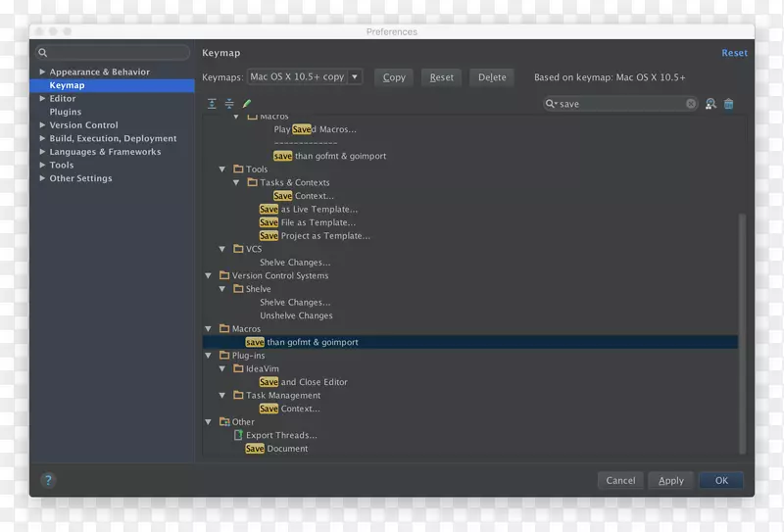
Task: Select 'Save as Live Template...' action
Action: 309,209
